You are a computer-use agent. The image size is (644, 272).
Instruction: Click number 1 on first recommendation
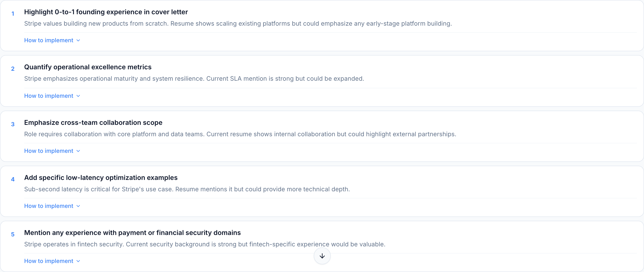click(x=13, y=14)
